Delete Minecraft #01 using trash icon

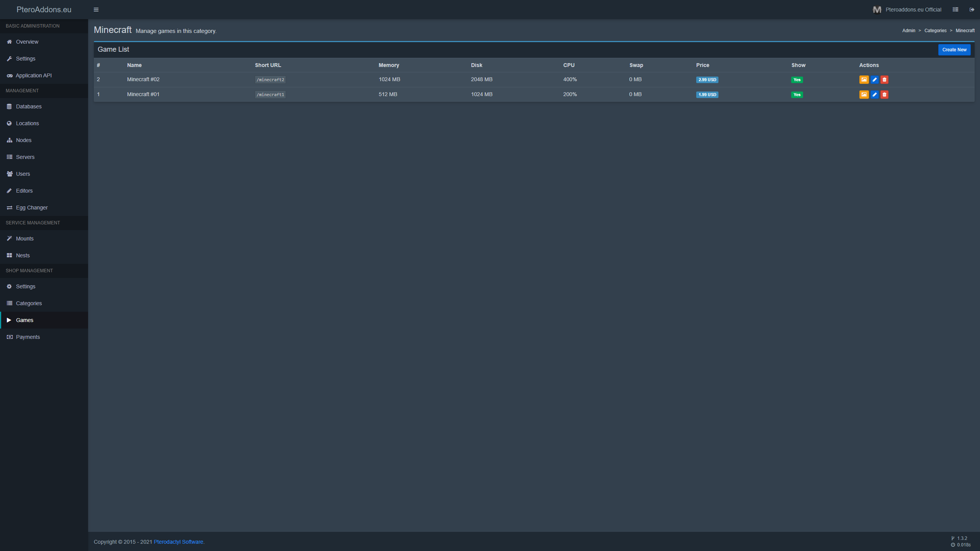click(884, 95)
